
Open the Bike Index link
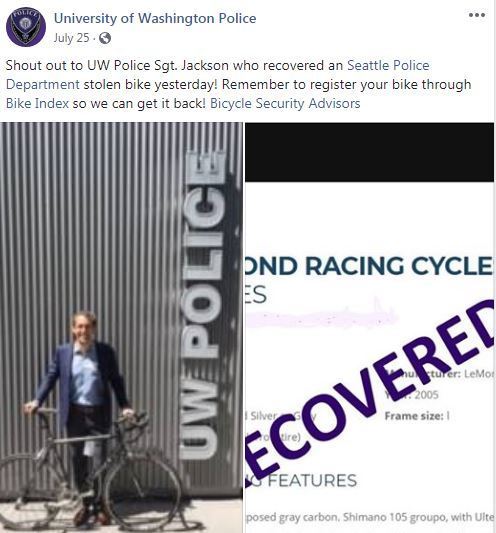(x=37, y=103)
